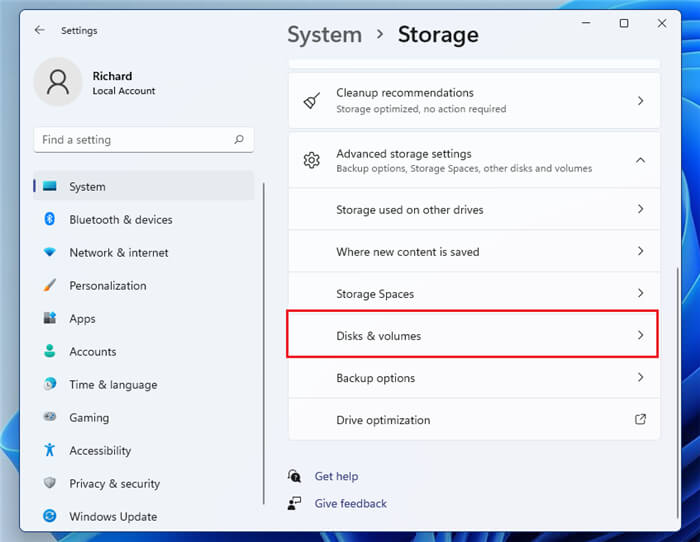Click the Give feedback link
Viewport: 700px width, 542px height.
(x=350, y=504)
